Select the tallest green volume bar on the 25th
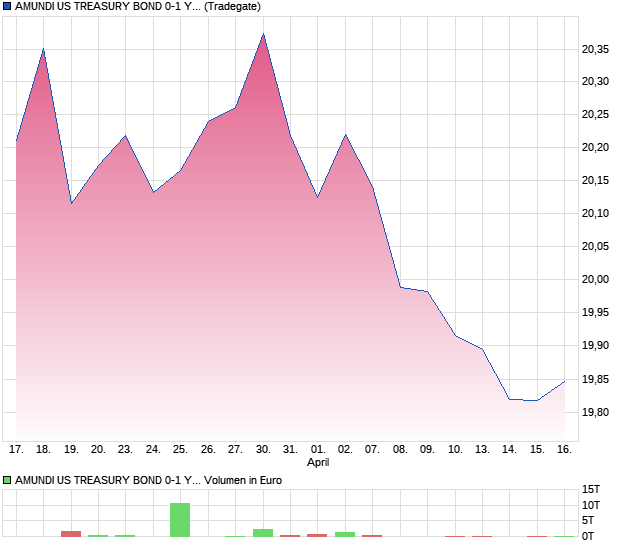The image size is (620, 546). [180, 520]
